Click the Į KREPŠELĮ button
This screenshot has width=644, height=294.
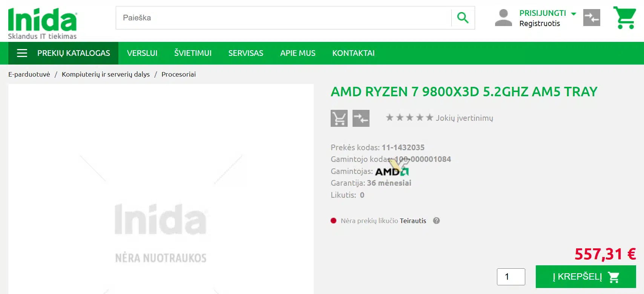[x=586, y=277]
